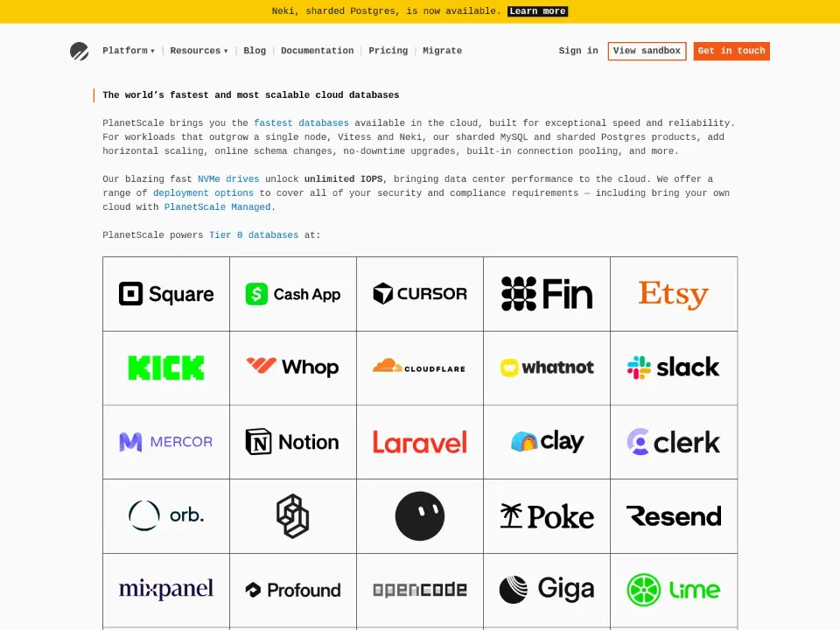The width and height of the screenshot is (840, 630).
Task: Choose the Slack logo tile
Action: [x=674, y=367]
